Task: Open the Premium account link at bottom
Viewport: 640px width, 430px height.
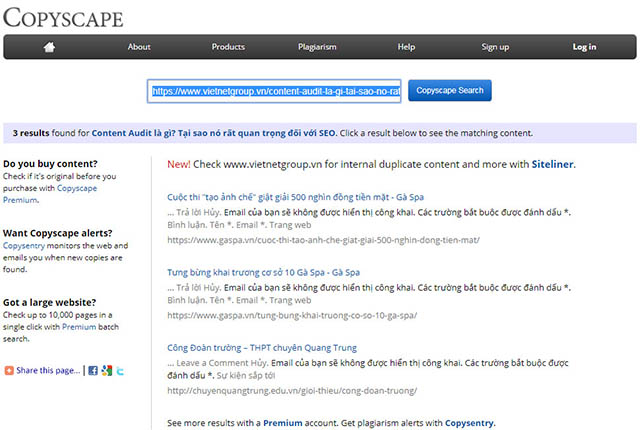Action: coord(283,423)
